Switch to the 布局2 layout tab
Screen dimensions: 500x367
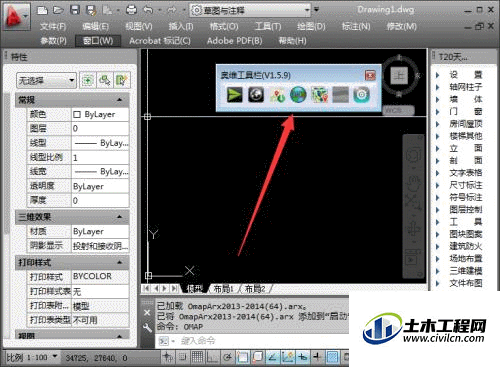pyautogui.click(x=255, y=289)
